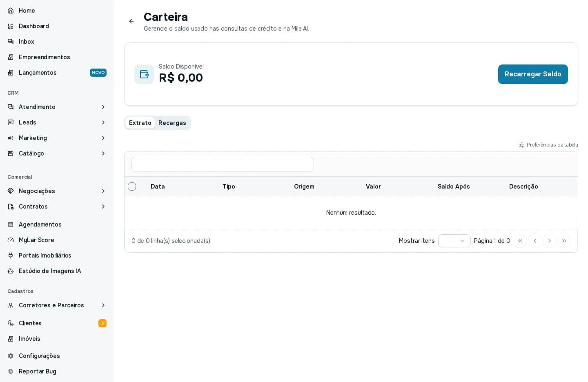Image resolution: width=588 pixels, height=382 pixels.
Task: Expand the Atendimento submenu chevron
Action: pyautogui.click(x=103, y=107)
